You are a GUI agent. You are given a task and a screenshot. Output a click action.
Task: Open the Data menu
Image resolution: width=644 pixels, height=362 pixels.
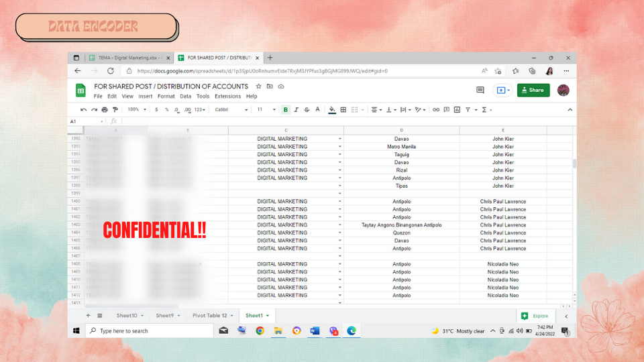click(185, 96)
